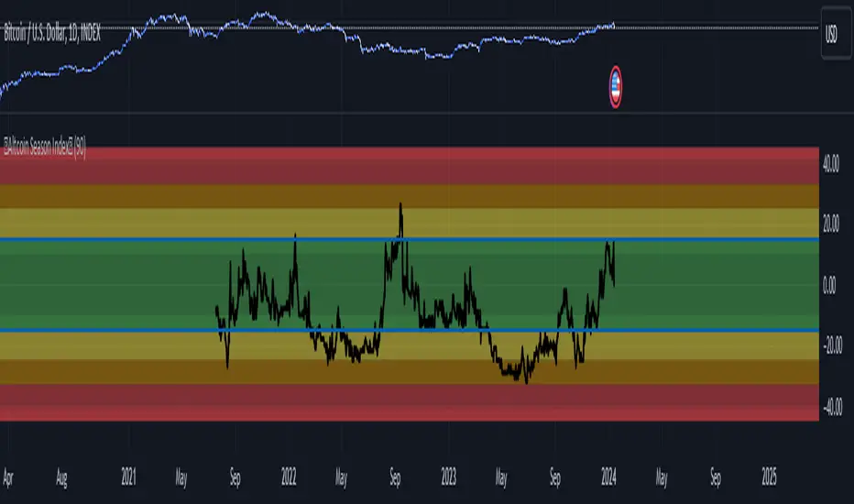Click the 2022 label on time axis
Screen dimensions: 854x504
tap(289, 477)
